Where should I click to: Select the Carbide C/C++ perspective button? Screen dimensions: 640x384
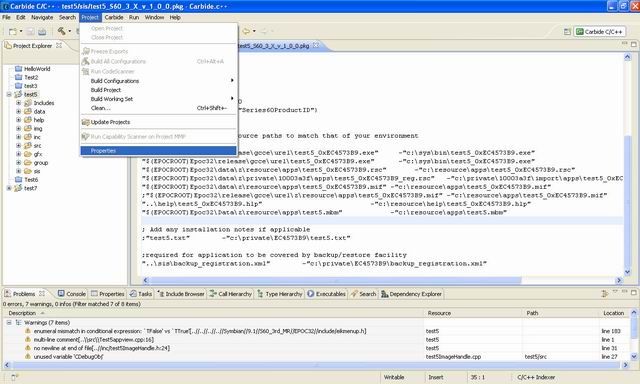pyautogui.click(x=599, y=31)
